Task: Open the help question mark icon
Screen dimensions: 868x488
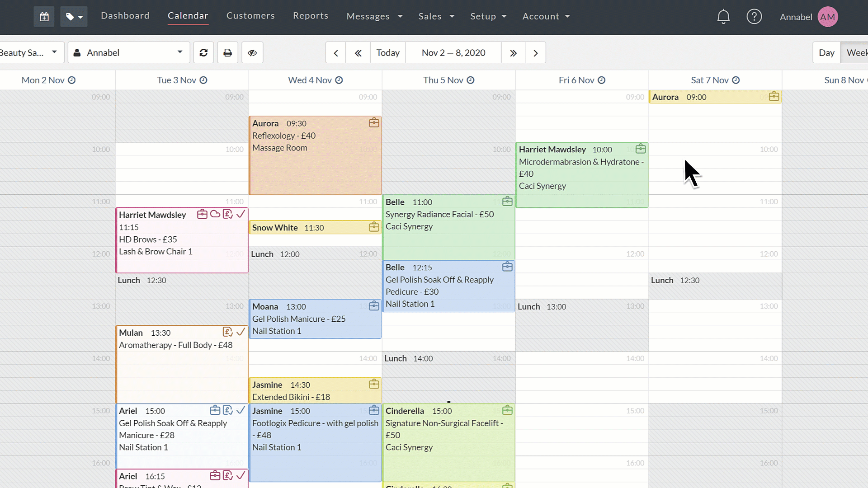Action: coord(754,17)
